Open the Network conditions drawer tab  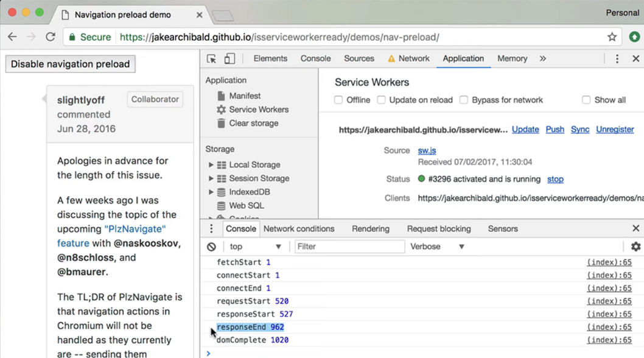tap(299, 229)
